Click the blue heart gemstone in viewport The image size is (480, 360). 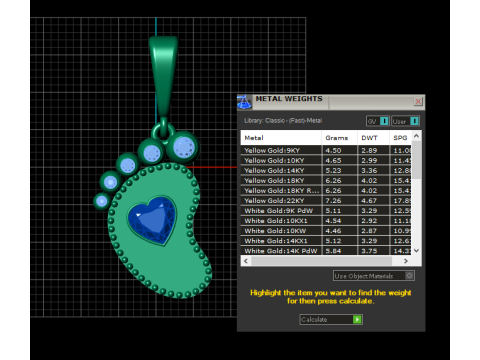click(x=152, y=220)
